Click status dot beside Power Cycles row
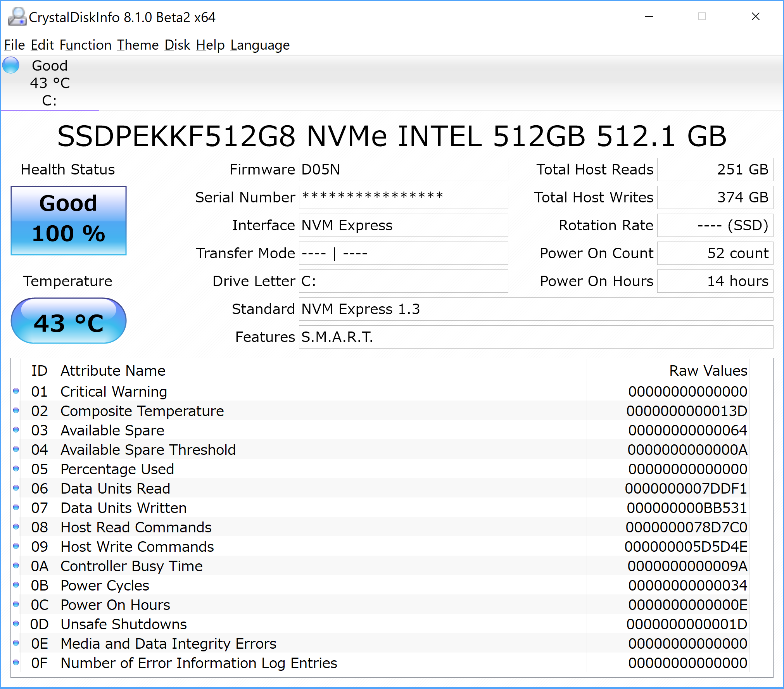The height and width of the screenshot is (689, 784). click(16, 585)
